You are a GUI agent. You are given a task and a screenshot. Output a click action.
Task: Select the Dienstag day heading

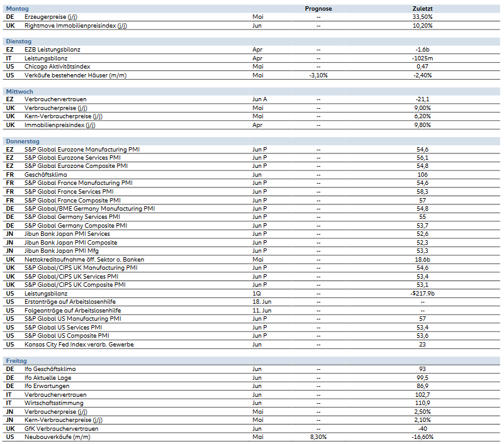[18, 41]
